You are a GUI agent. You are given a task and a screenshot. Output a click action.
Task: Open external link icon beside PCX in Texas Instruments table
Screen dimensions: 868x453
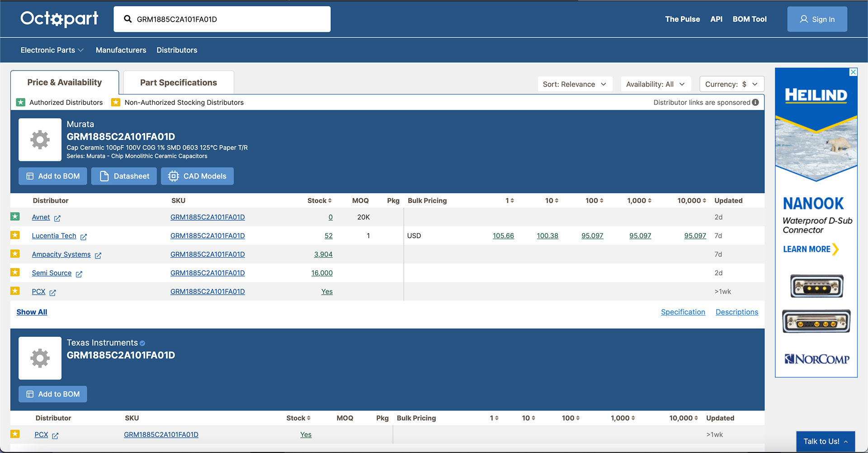(x=56, y=435)
